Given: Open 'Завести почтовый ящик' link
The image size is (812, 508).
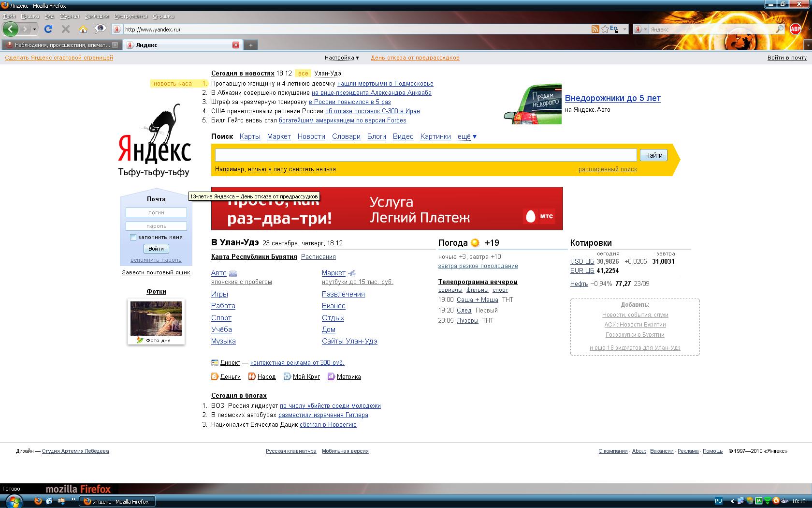Looking at the screenshot, I should (x=156, y=272).
